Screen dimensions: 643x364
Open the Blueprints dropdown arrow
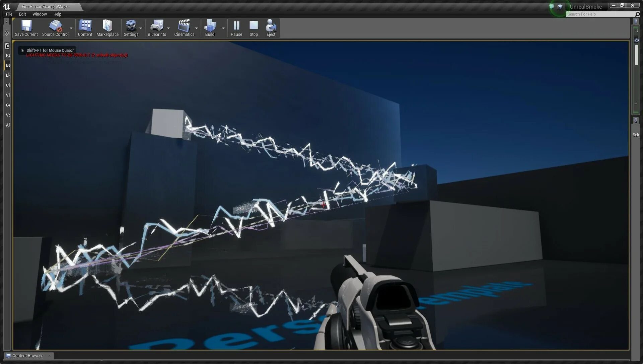click(x=168, y=28)
